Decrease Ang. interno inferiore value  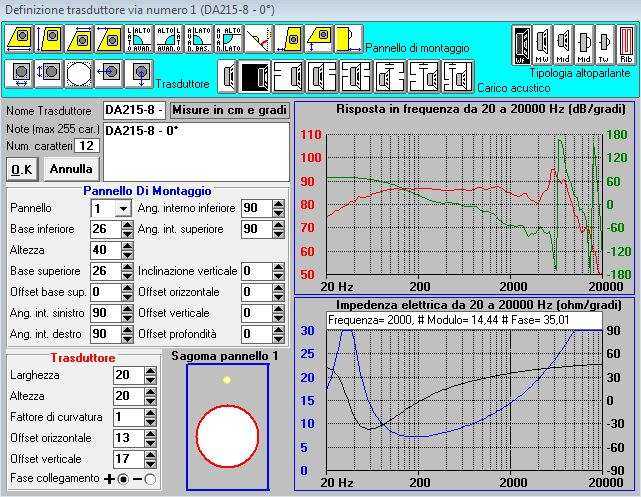[x=278, y=213]
